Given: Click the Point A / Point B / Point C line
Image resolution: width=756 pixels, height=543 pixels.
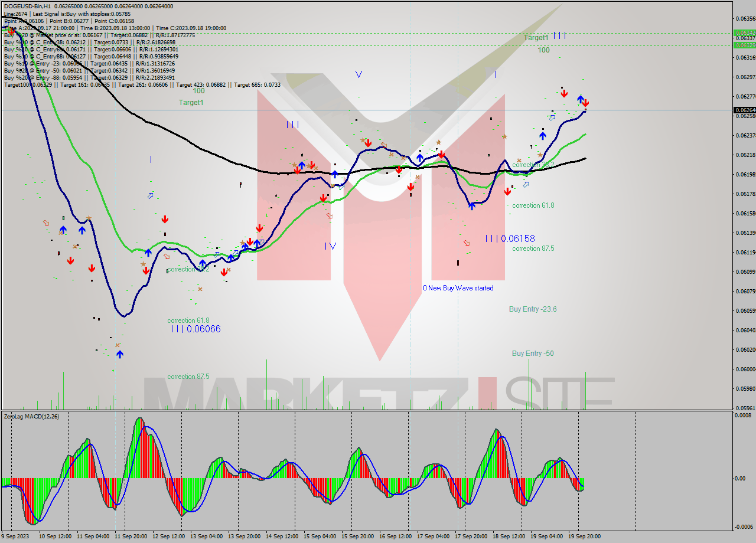Looking at the screenshot, I should pos(69,21).
